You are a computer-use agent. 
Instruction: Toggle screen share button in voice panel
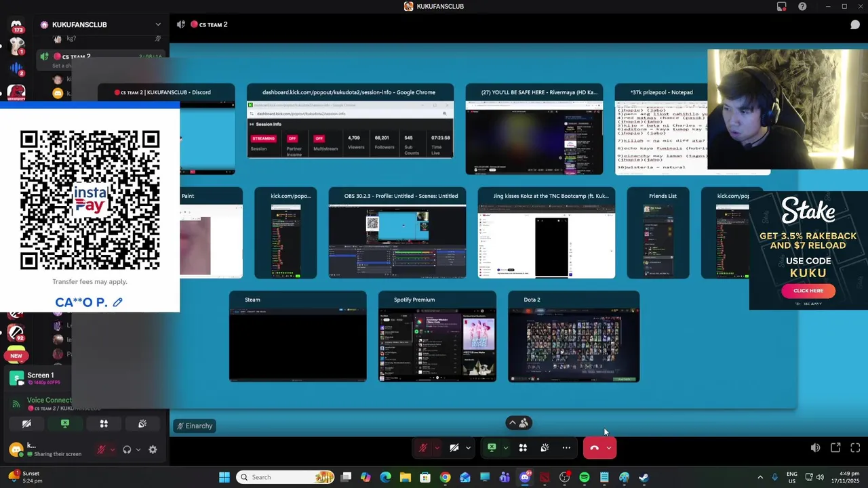65,424
